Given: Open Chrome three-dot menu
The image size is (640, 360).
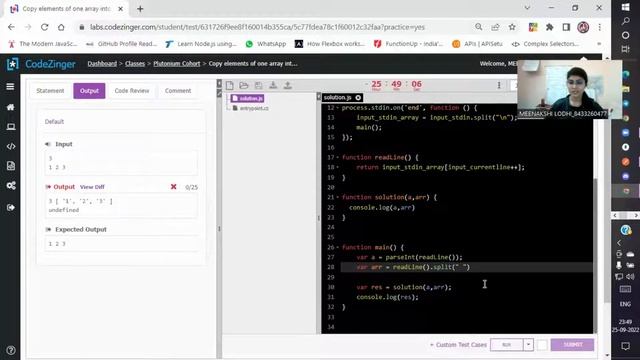Looking at the screenshot, I should pos(599,27).
